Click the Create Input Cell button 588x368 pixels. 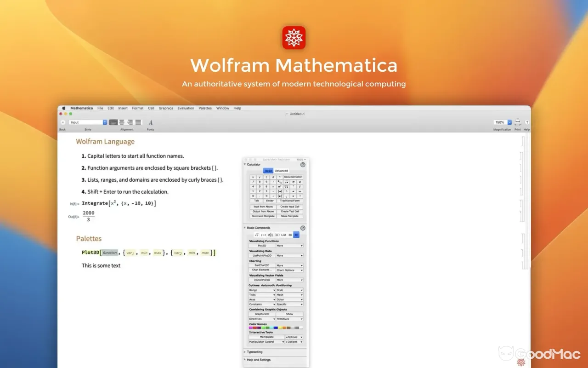click(x=290, y=207)
